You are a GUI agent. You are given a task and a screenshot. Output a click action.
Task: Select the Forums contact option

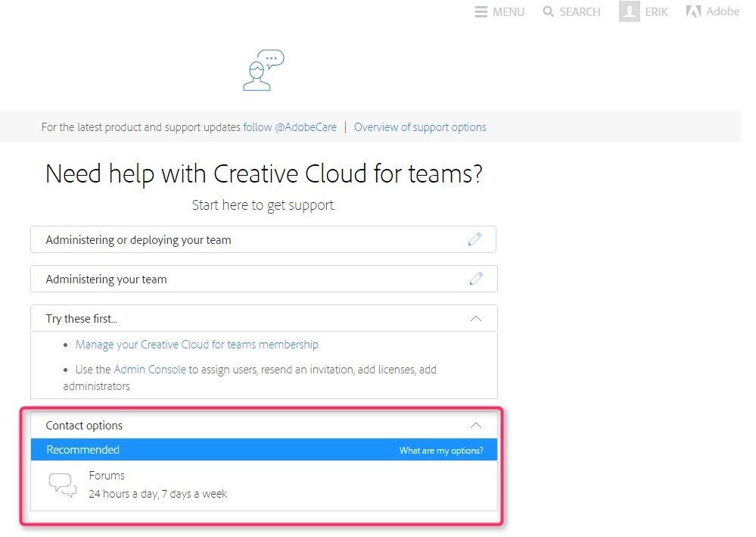pyautogui.click(x=264, y=485)
